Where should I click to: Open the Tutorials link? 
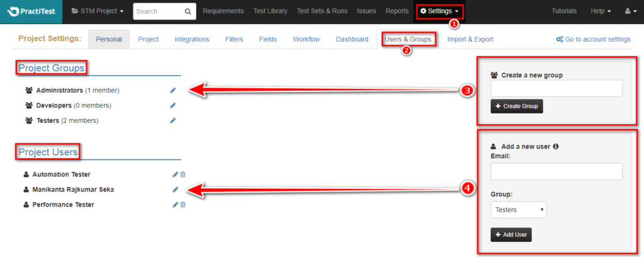(564, 11)
